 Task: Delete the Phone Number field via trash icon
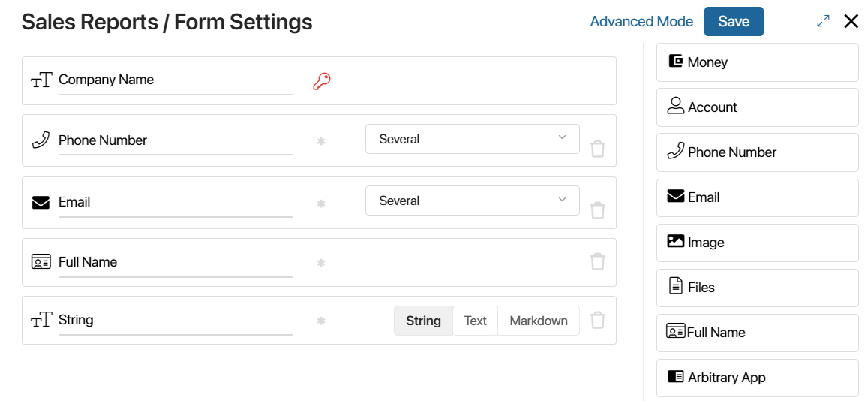(x=597, y=149)
